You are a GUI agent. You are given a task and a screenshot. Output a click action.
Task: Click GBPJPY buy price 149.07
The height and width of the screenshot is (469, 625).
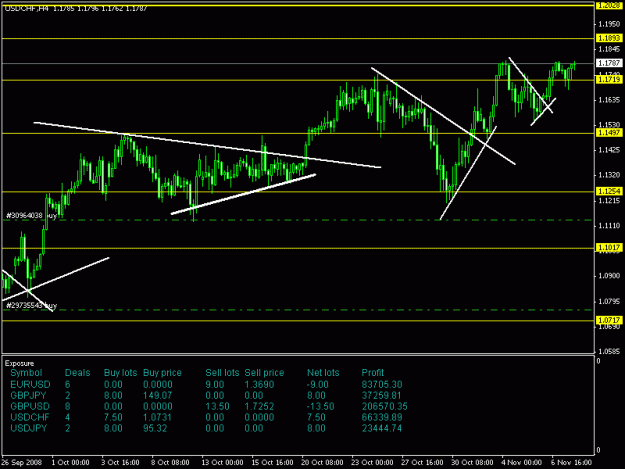click(157, 396)
